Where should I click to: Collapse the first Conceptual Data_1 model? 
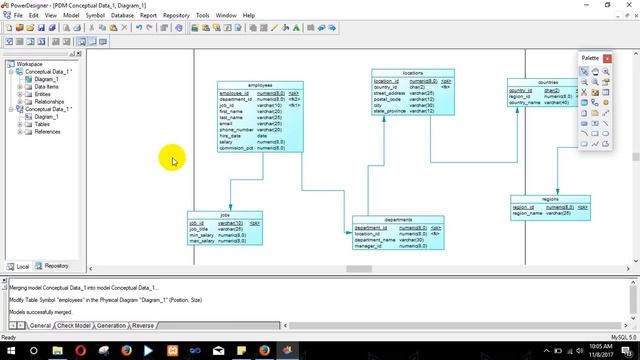pyautogui.click(x=11, y=72)
